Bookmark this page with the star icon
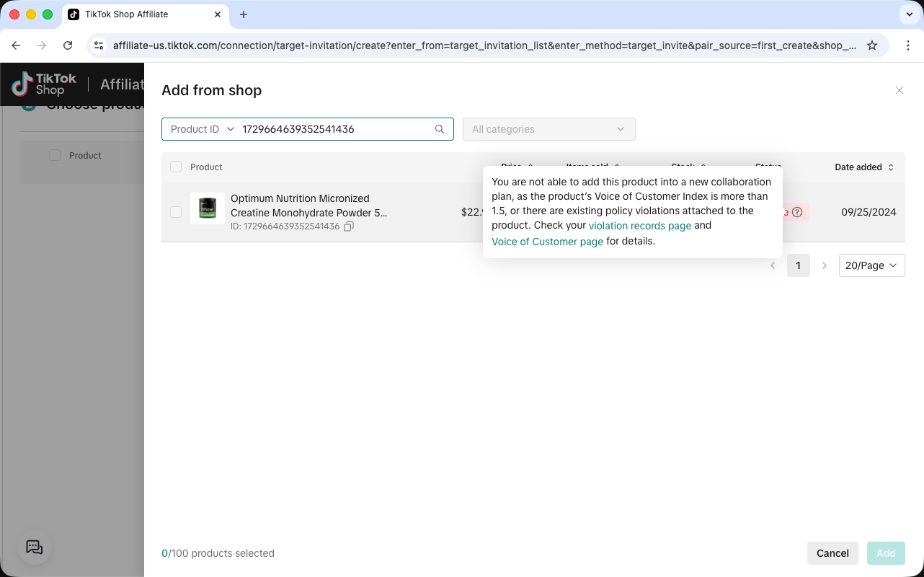Screen dimensions: 924x577 pos(872,45)
